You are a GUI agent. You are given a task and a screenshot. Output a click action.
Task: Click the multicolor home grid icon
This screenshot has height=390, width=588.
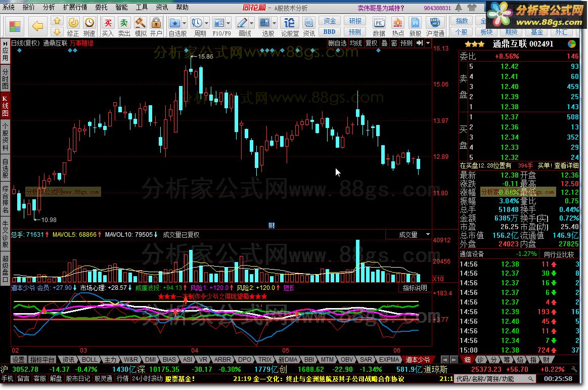coord(15,27)
